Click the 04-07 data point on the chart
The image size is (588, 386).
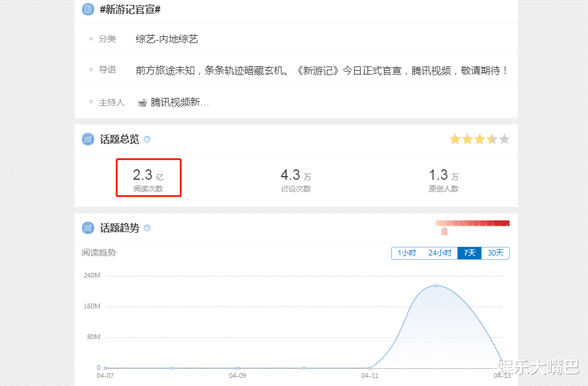tap(105, 368)
